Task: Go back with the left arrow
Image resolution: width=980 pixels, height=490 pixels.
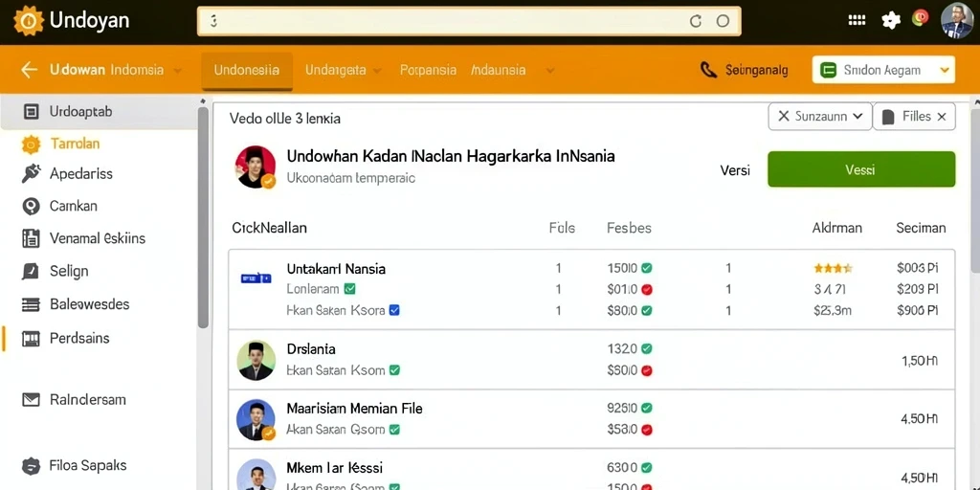Action: [x=29, y=69]
